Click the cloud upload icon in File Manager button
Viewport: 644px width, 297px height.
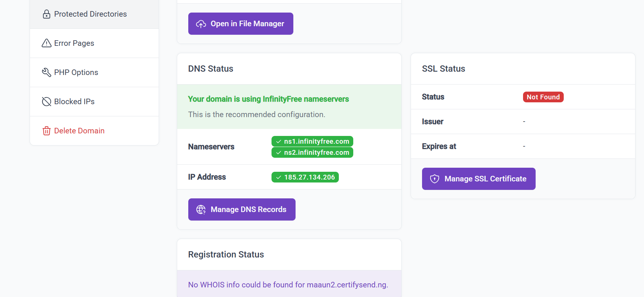(201, 24)
